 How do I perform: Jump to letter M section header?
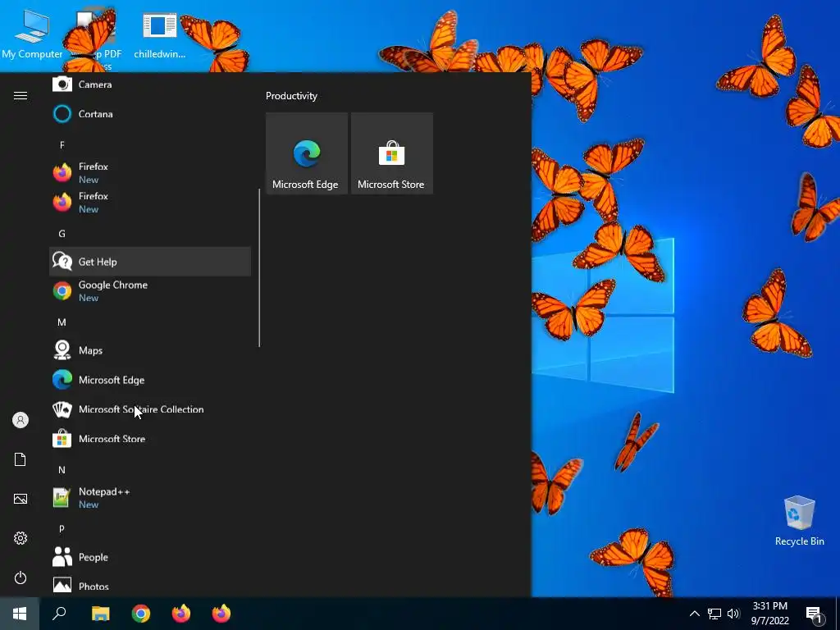click(62, 322)
